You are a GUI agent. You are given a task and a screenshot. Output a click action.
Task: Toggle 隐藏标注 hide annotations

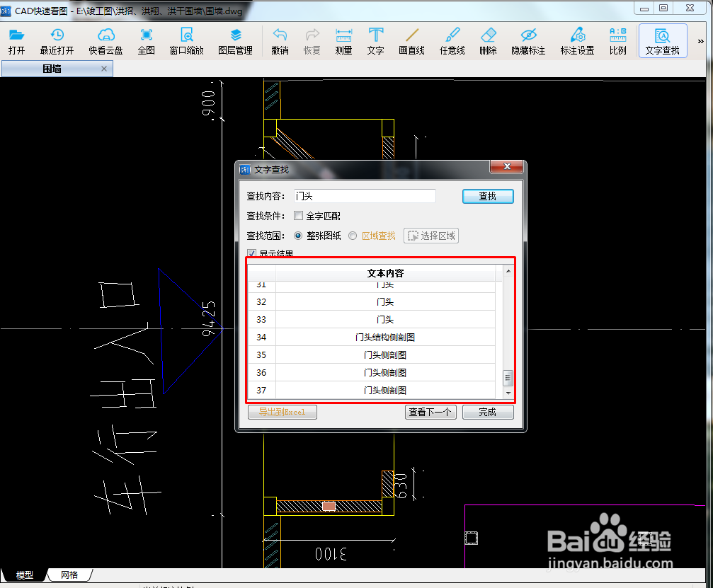coord(528,41)
